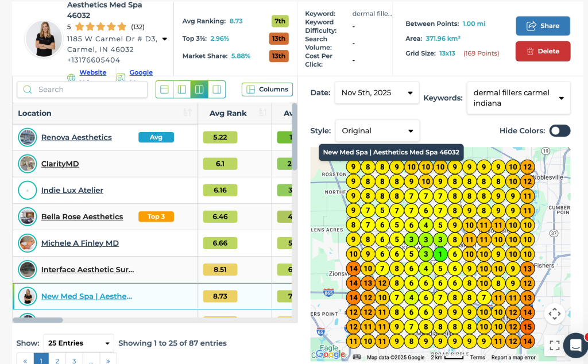Image resolution: width=588 pixels, height=364 pixels.
Task: Click the orange rank 15 map point
Action: [x=527, y=327]
